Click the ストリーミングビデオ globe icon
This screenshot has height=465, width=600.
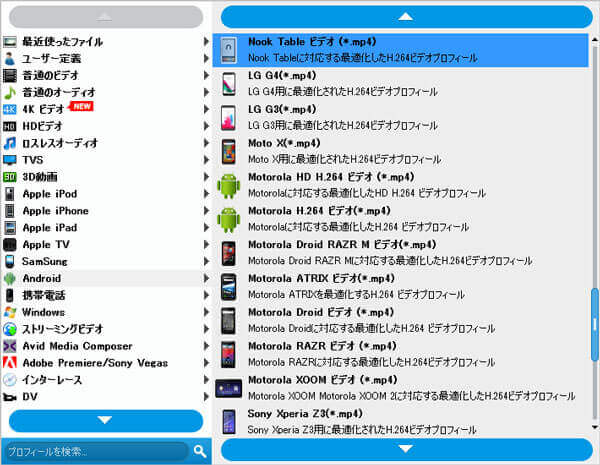(x=10, y=329)
